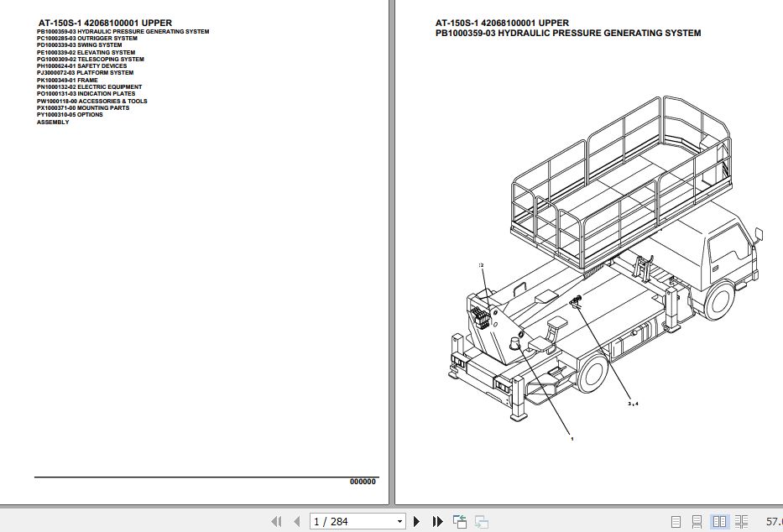Open the page number dropdown
Screen dimensions: 783x532
click(399, 521)
